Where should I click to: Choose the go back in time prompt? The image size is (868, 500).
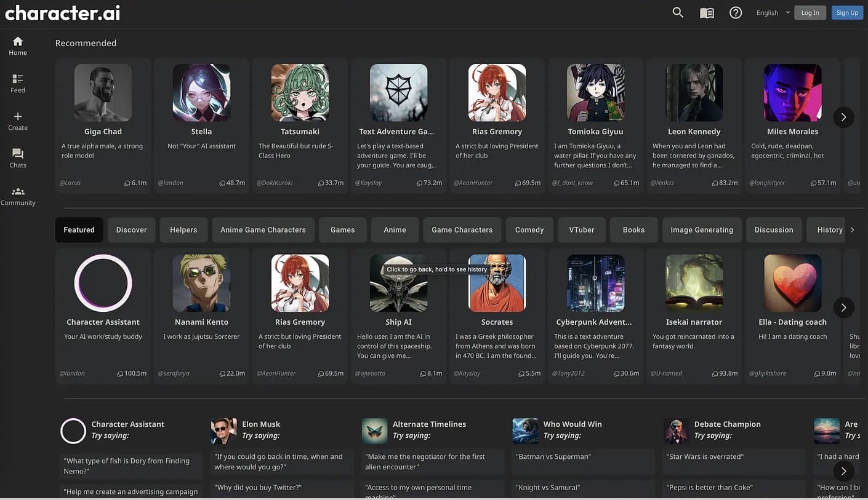pos(283,461)
